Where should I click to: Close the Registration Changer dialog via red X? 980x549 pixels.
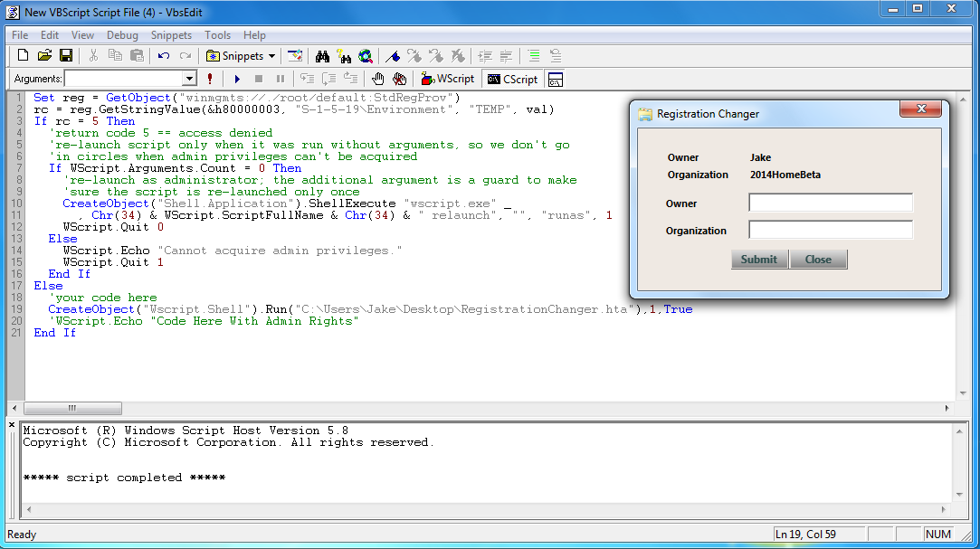(x=920, y=109)
